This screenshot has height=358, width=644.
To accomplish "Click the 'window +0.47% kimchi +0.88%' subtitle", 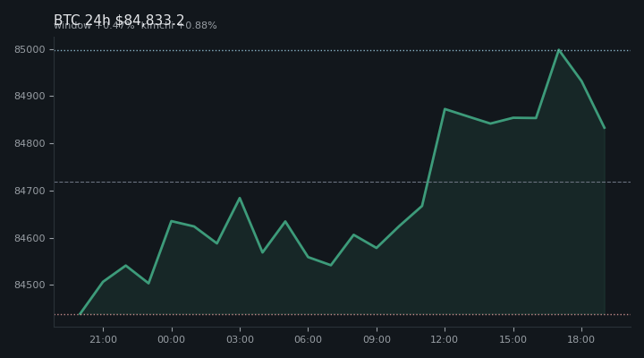I will pos(135,25).
